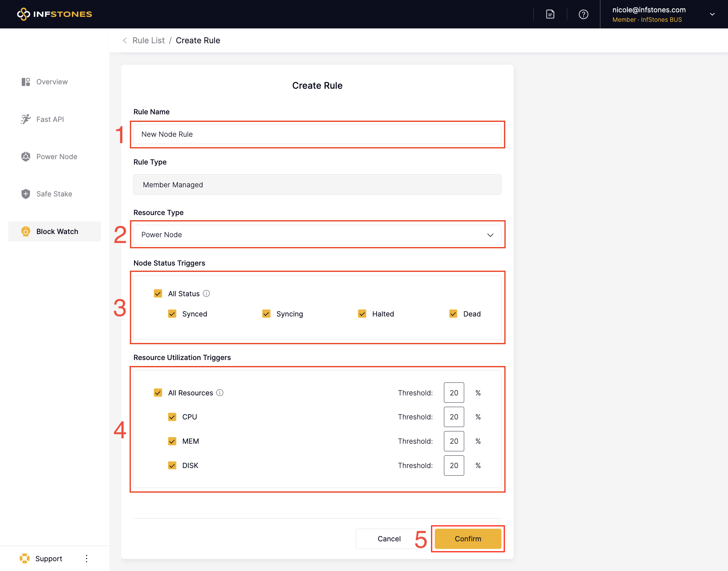Screen dimensions: 728x571
Task: Click the All Status info icon
Action: 206,293
